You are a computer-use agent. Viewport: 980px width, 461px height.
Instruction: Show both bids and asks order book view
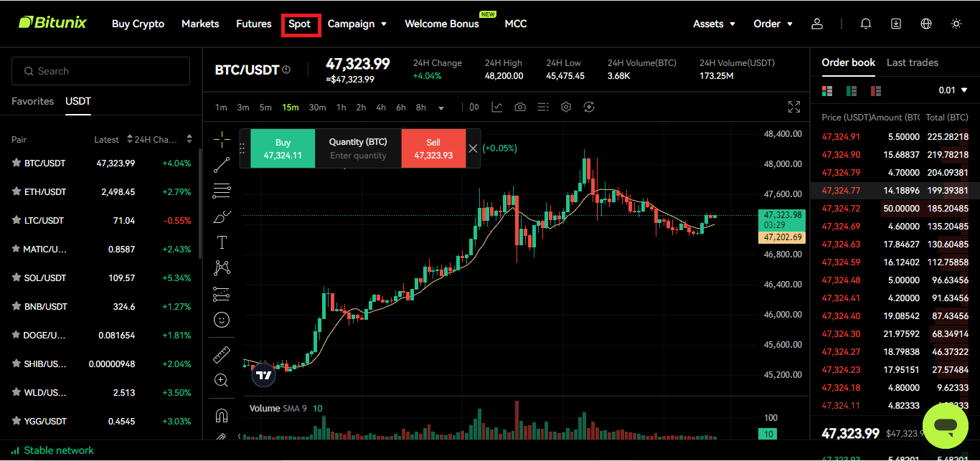click(827, 90)
